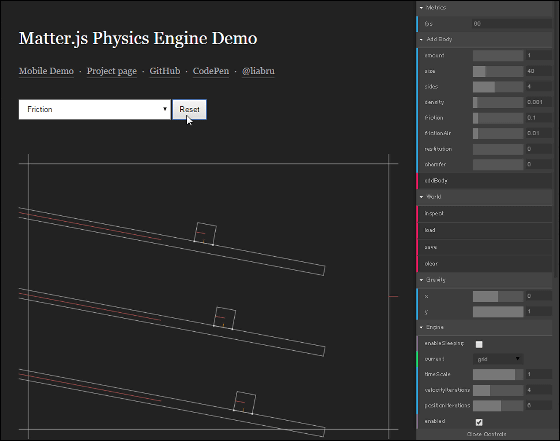Screen dimensions: 560x441
Task: Click the amount value field showing 1
Action: coord(539,55)
